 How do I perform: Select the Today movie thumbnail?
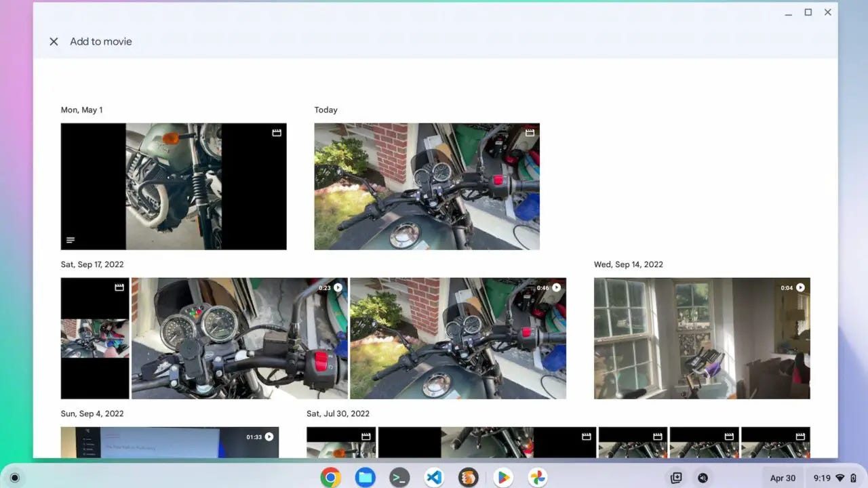tap(427, 186)
